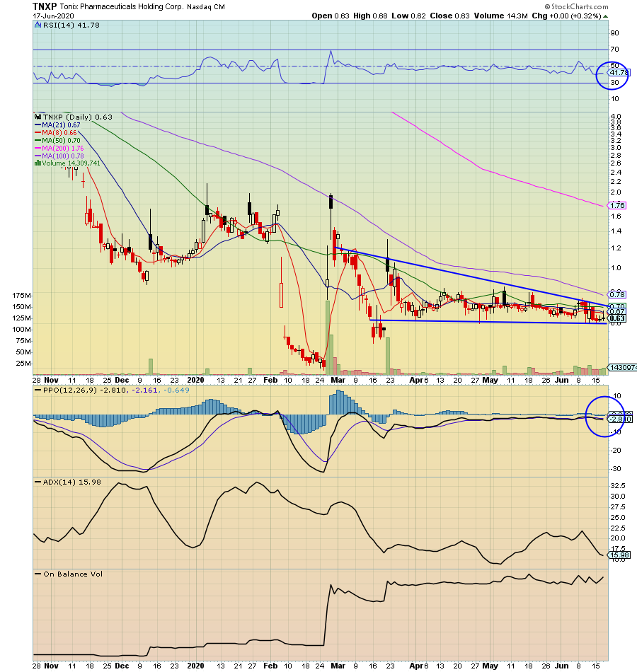The height and width of the screenshot is (672, 637).
Task: Click the Chg +0.00 (+0.32%) value
Action: (x=567, y=16)
